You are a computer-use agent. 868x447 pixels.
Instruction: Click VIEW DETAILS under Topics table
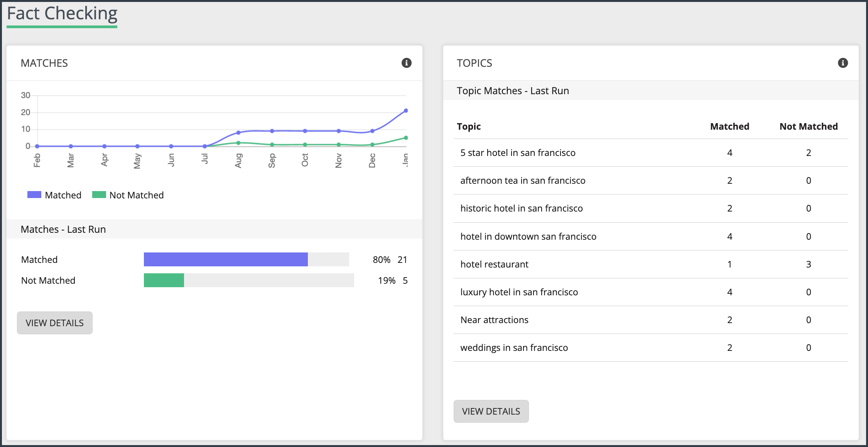pyautogui.click(x=491, y=411)
